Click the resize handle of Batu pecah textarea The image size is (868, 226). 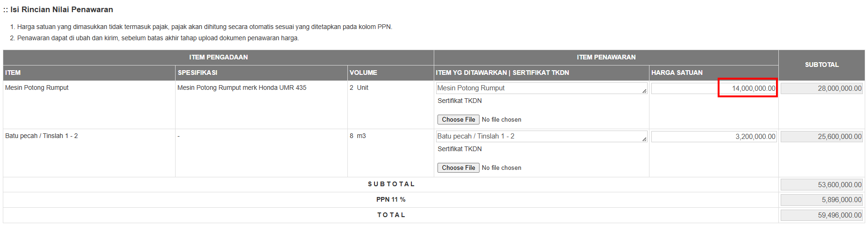644,139
